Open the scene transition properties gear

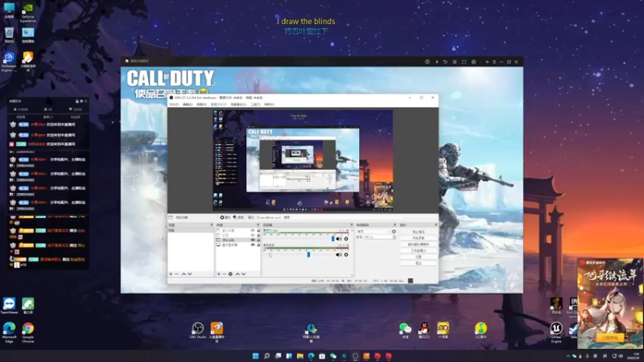[x=394, y=232]
